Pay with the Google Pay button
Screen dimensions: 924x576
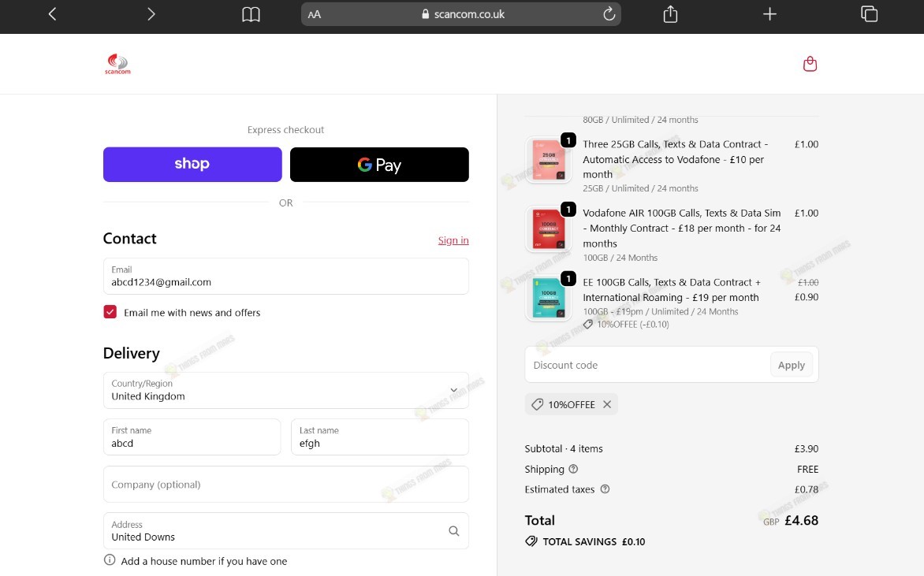pos(379,165)
